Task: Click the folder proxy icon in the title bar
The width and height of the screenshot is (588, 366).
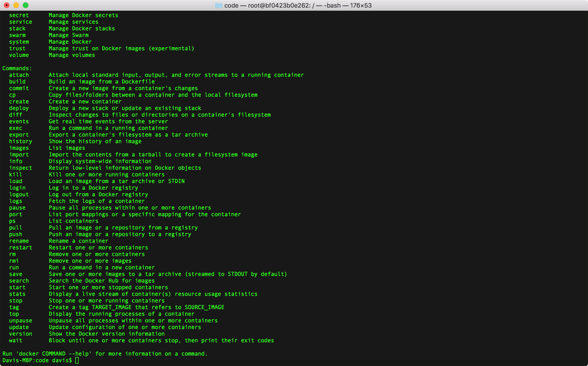Action: pos(218,5)
